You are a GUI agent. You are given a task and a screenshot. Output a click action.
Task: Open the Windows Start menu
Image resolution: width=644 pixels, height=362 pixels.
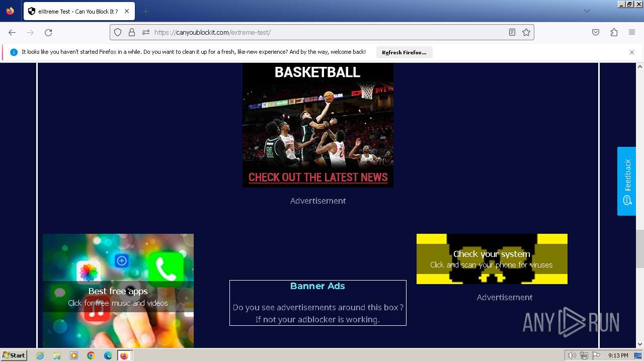pyautogui.click(x=14, y=355)
